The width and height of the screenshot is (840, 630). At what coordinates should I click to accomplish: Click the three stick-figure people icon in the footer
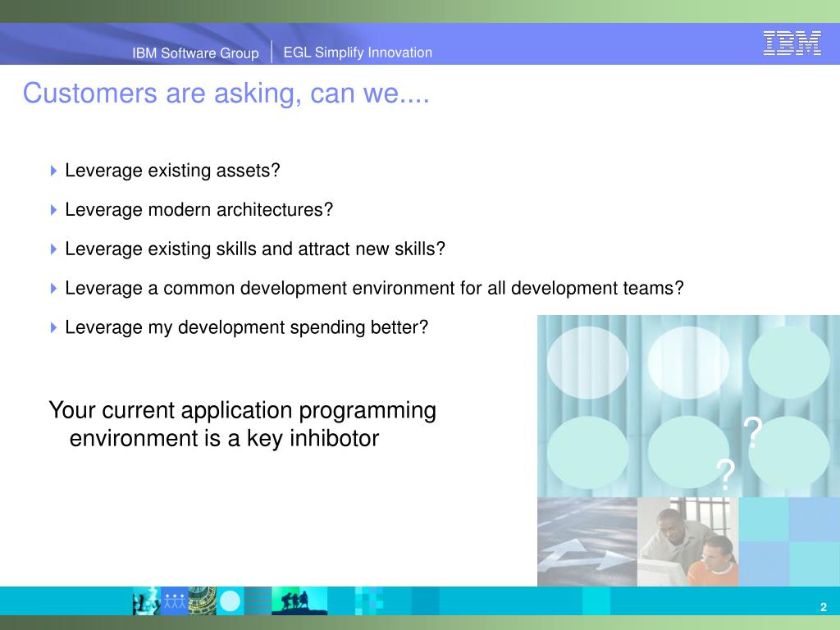(x=174, y=600)
